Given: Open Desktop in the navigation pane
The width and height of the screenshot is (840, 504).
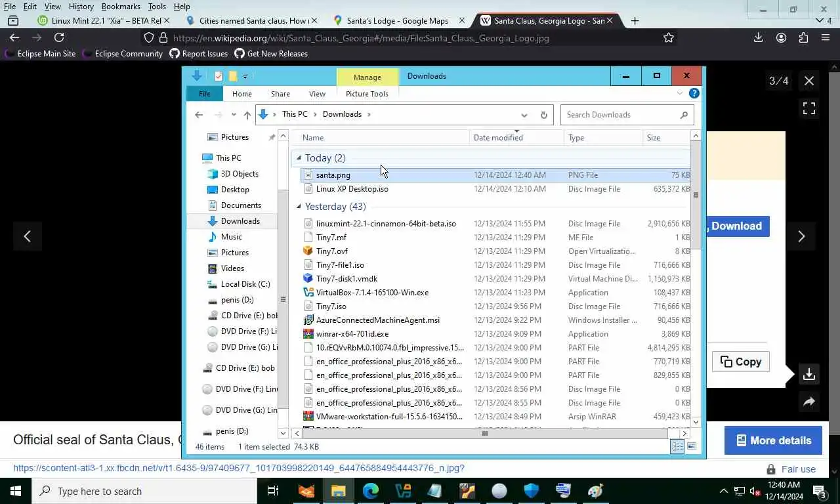Looking at the screenshot, I should (235, 190).
